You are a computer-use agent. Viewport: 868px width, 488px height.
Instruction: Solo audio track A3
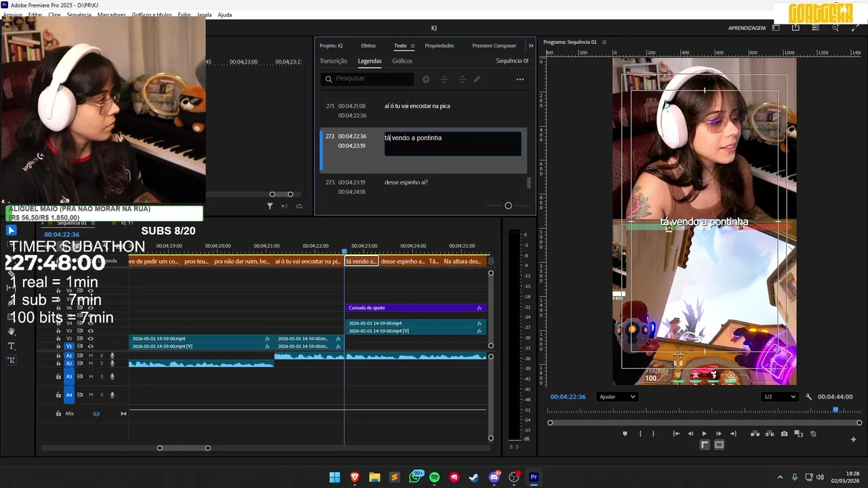tap(102, 376)
